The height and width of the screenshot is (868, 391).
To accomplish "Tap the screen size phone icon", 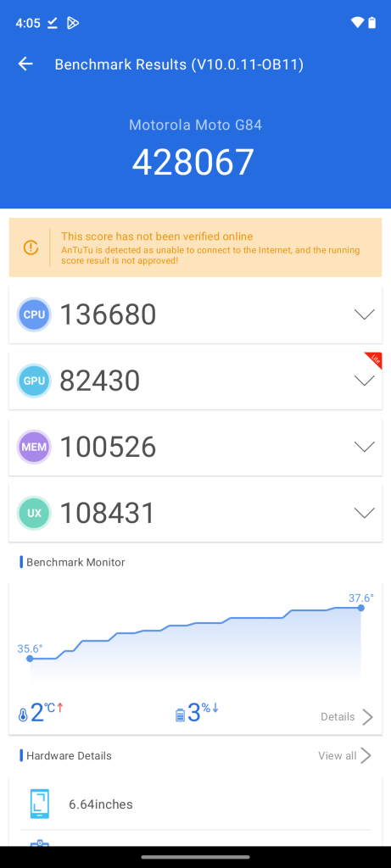I will pyautogui.click(x=39, y=804).
